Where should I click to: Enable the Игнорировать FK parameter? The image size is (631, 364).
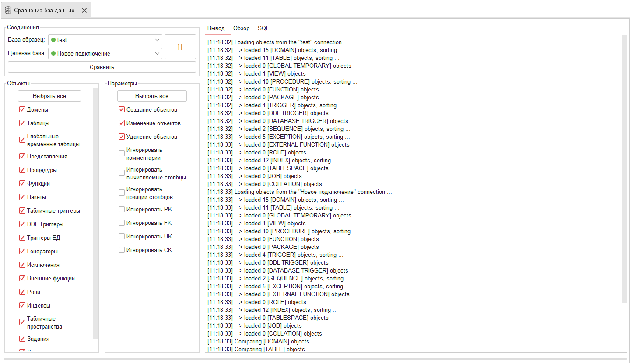(x=121, y=222)
